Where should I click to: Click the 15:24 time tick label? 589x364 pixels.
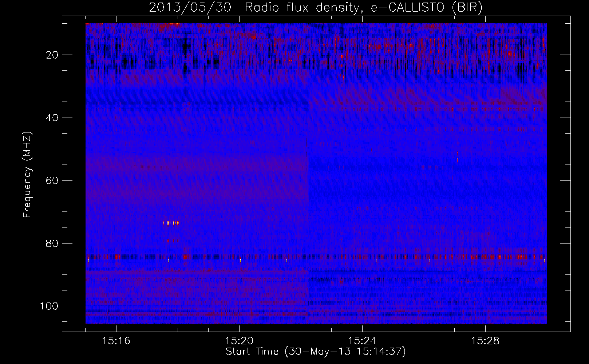[x=362, y=341]
